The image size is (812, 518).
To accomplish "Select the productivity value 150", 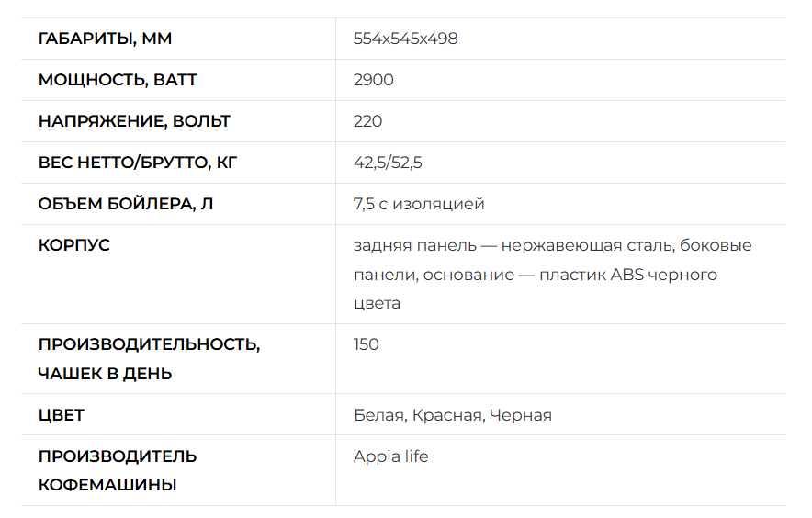I will click(367, 344).
